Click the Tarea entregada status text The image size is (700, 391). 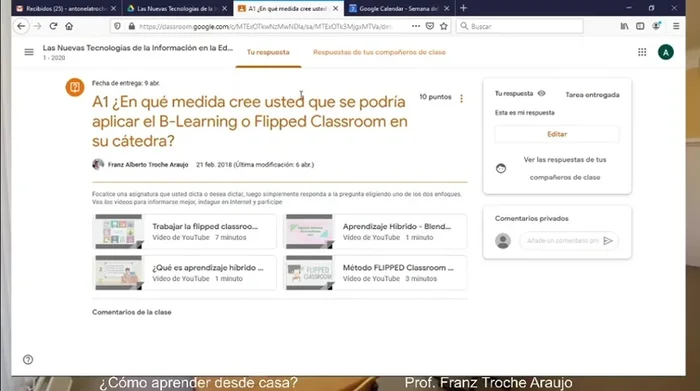point(592,95)
